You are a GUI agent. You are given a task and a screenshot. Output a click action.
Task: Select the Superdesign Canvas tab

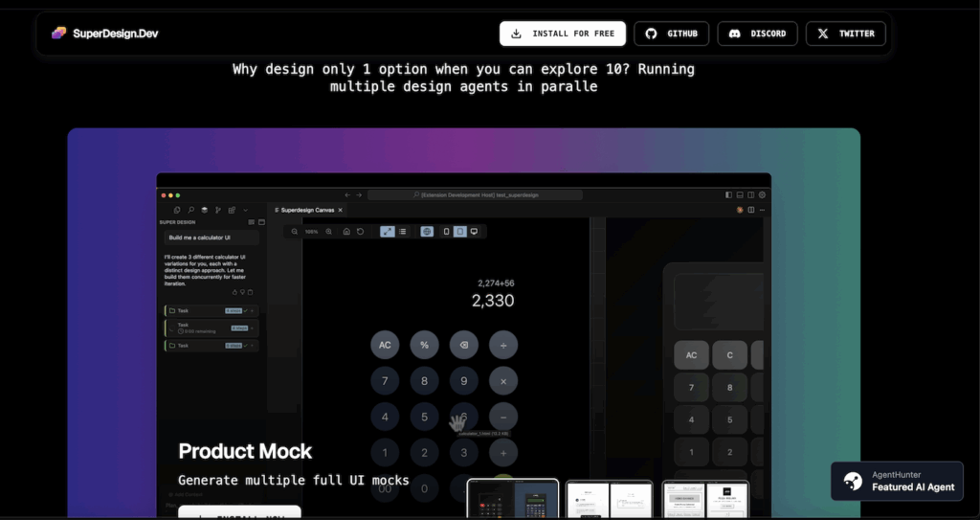(x=306, y=210)
